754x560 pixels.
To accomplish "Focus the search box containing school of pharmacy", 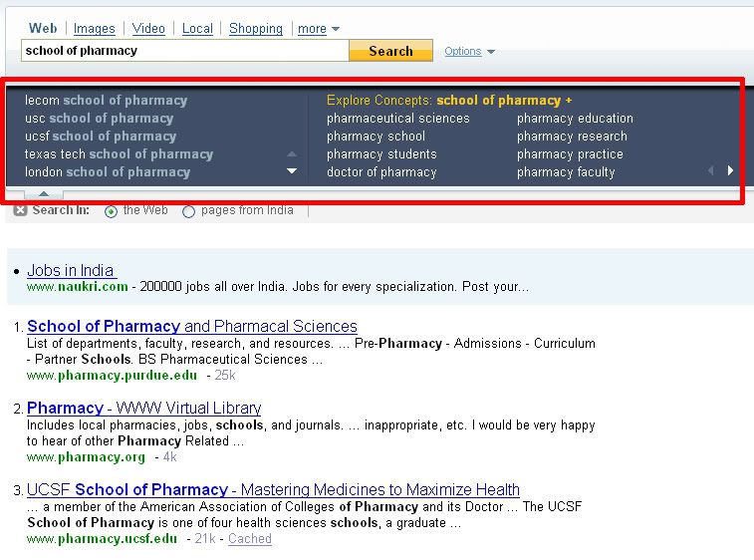I will pyautogui.click(x=184, y=51).
